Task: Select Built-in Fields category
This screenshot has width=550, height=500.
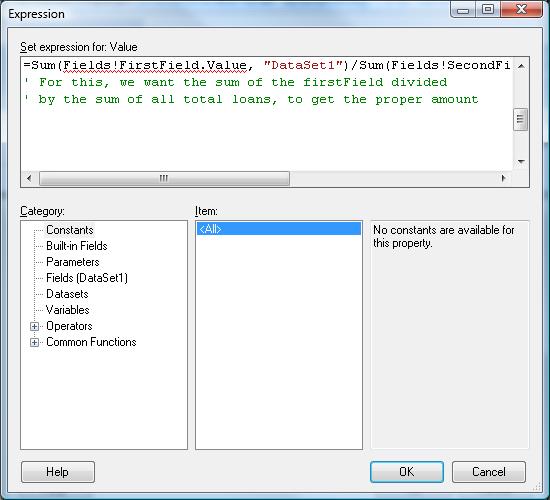Action: coord(76,246)
